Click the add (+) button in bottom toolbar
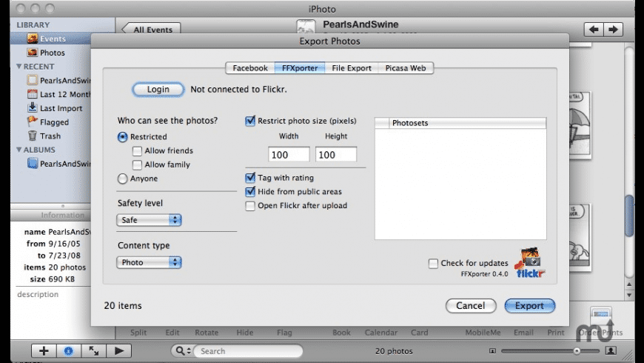Viewport: 644px width, 363px height. click(x=44, y=350)
